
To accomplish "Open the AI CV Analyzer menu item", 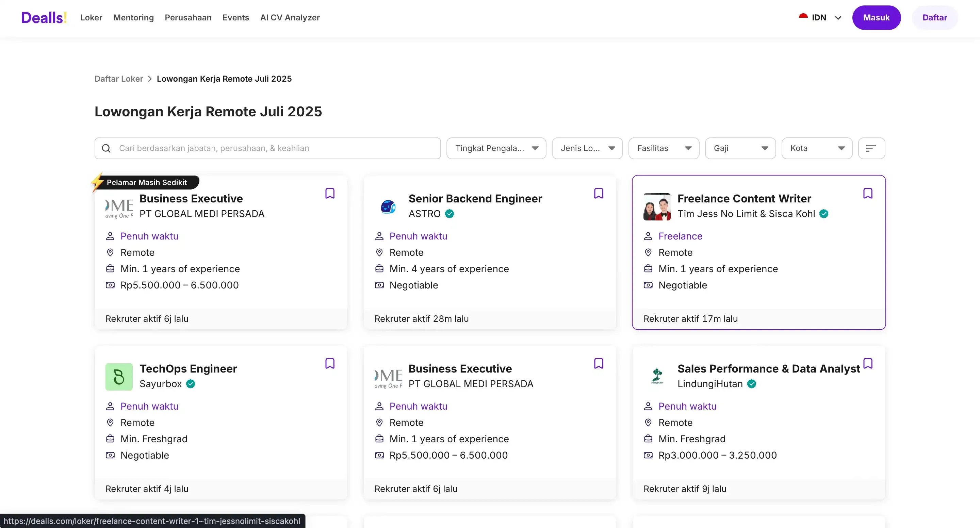I will point(290,17).
